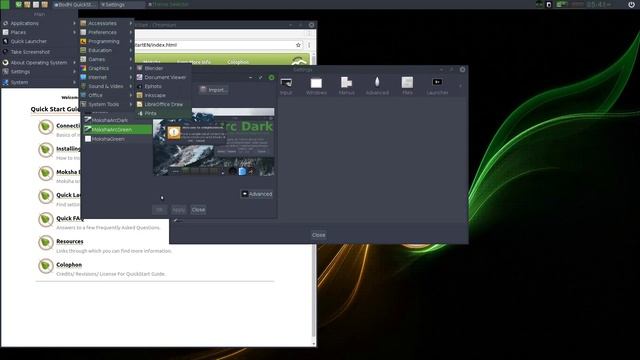Click the bookmark star in Chromium address bar

tap(298, 45)
